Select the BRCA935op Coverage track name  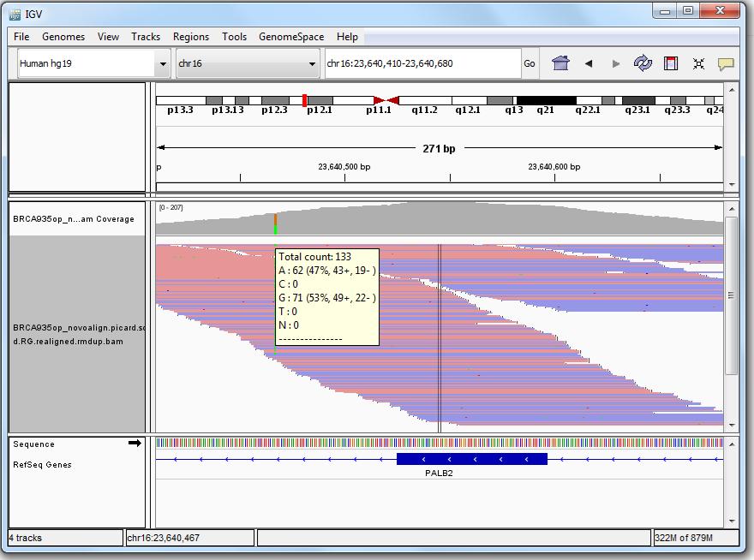pyautogui.click(x=74, y=219)
